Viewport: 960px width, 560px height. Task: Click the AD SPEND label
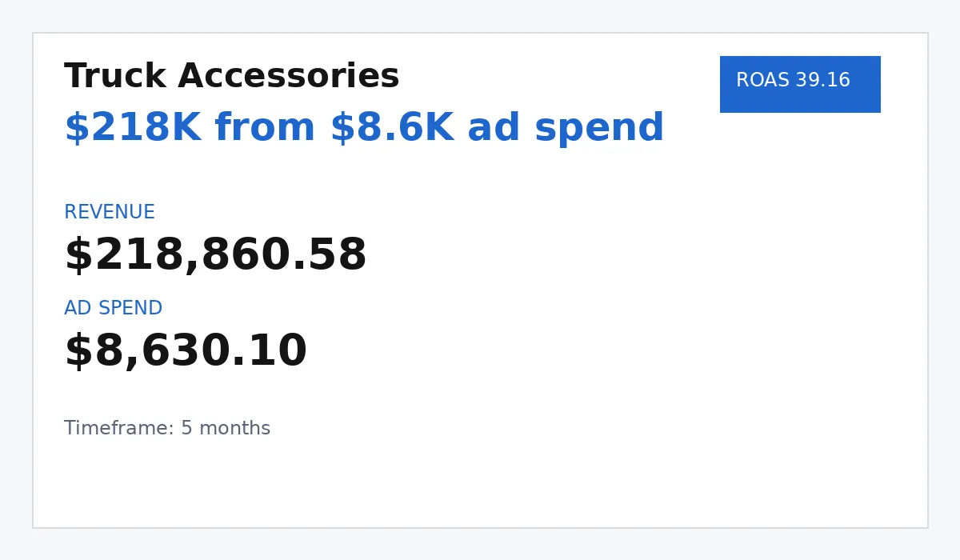(113, 309)
